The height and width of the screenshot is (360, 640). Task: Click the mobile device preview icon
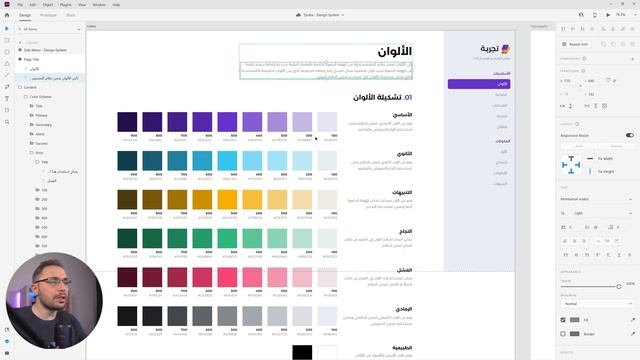tap(595, 15)
